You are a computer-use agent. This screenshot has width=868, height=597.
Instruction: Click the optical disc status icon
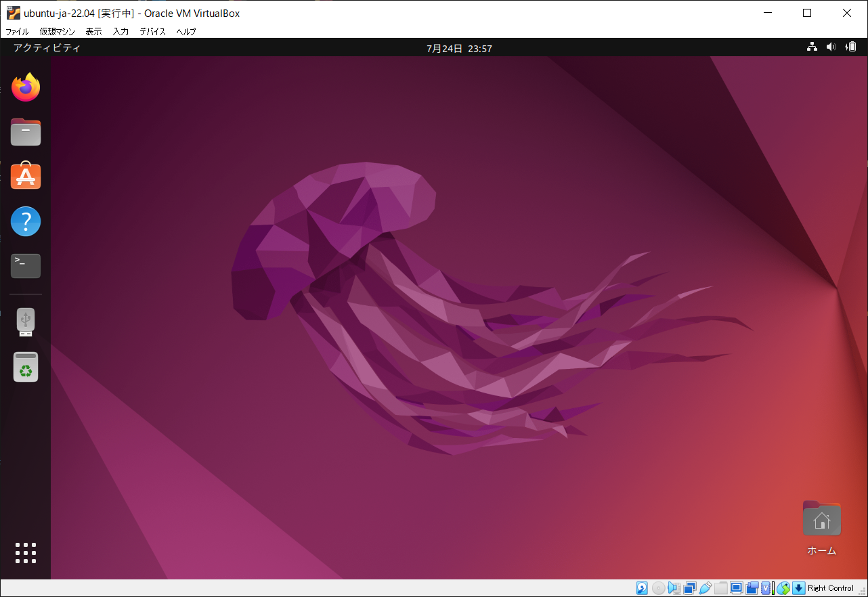click(658, 588)
